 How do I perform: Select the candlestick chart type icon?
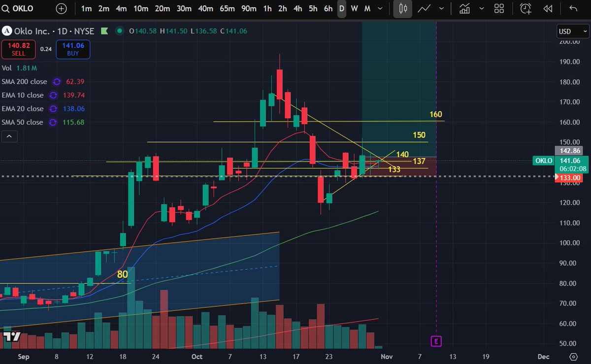402,8
